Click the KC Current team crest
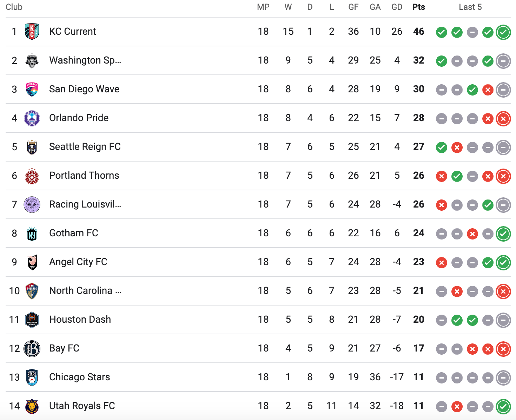This screenshot has width=516, height=420. (x=32, y=32)
